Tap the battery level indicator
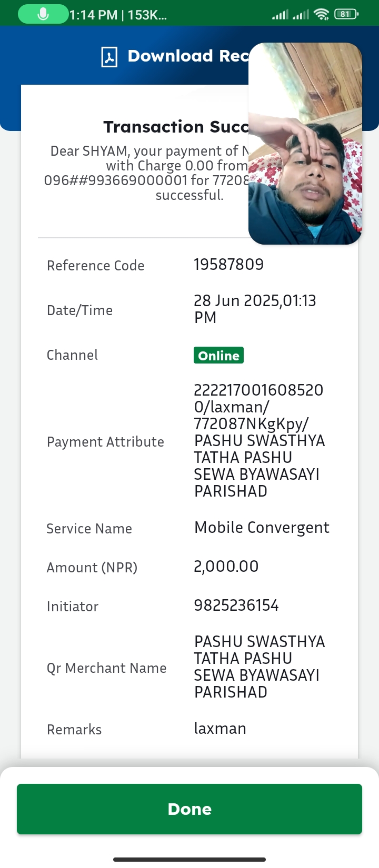Screen dimensions: 379x868 346,14
